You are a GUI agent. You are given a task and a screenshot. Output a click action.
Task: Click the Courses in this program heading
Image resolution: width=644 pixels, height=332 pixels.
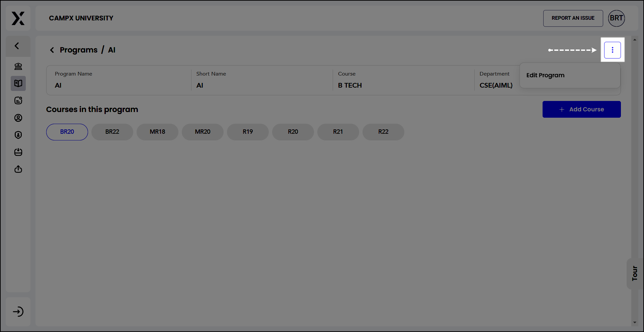[92, 110]
